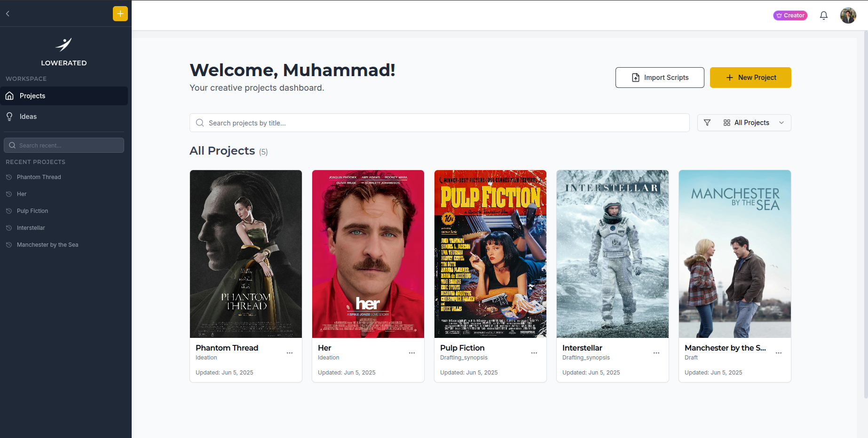
Task: Open Interstellar poster thumbnail
Action: pyautogui.click(x=613, y=254)
